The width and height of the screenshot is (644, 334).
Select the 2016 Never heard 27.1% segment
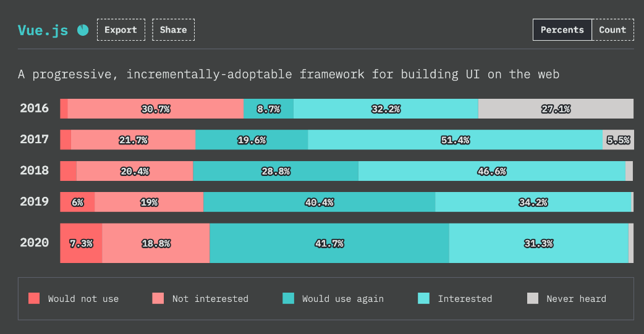(556, 109)
